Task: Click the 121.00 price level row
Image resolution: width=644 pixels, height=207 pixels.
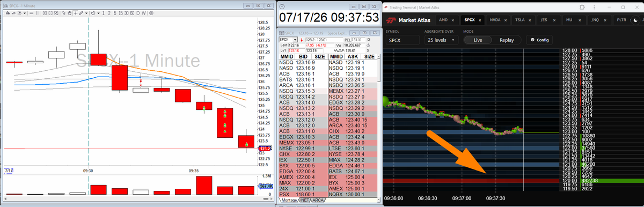Action: [x=514, y=164]
